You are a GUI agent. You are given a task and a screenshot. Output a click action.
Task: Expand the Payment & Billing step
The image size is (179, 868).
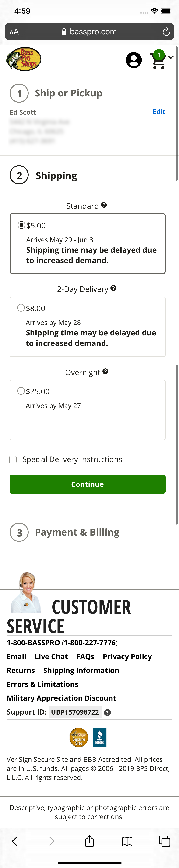(x=77, y=532)
